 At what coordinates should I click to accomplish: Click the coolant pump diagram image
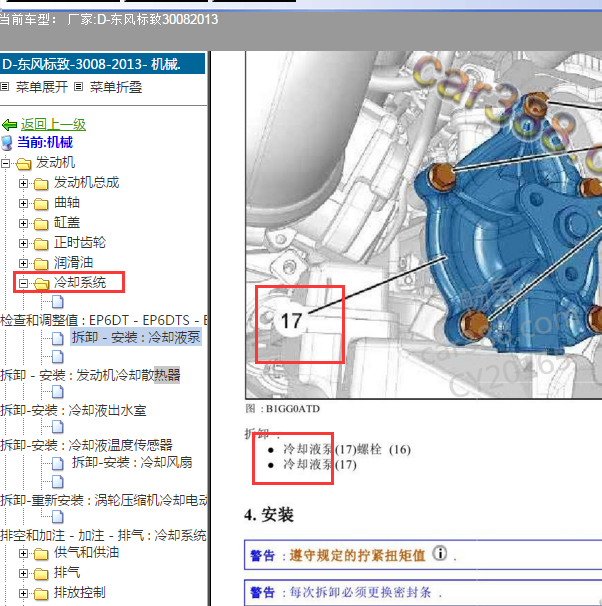pyautogui.click(x=423, y=225)
